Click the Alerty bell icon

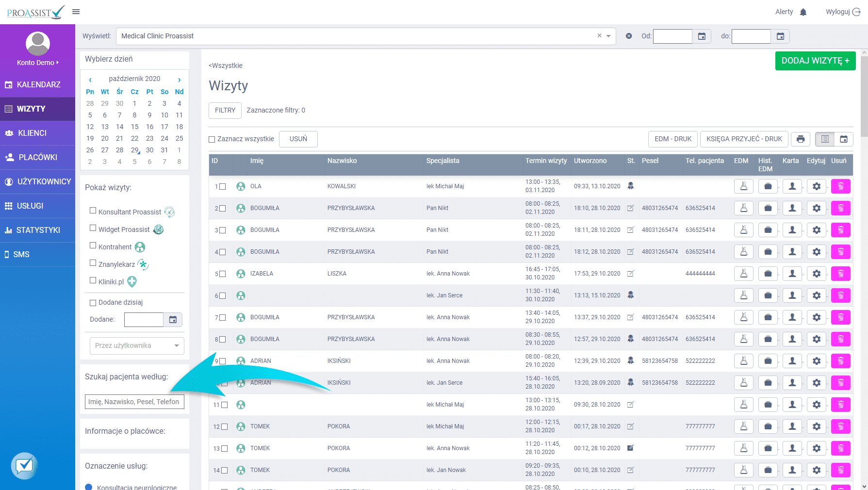803,12
